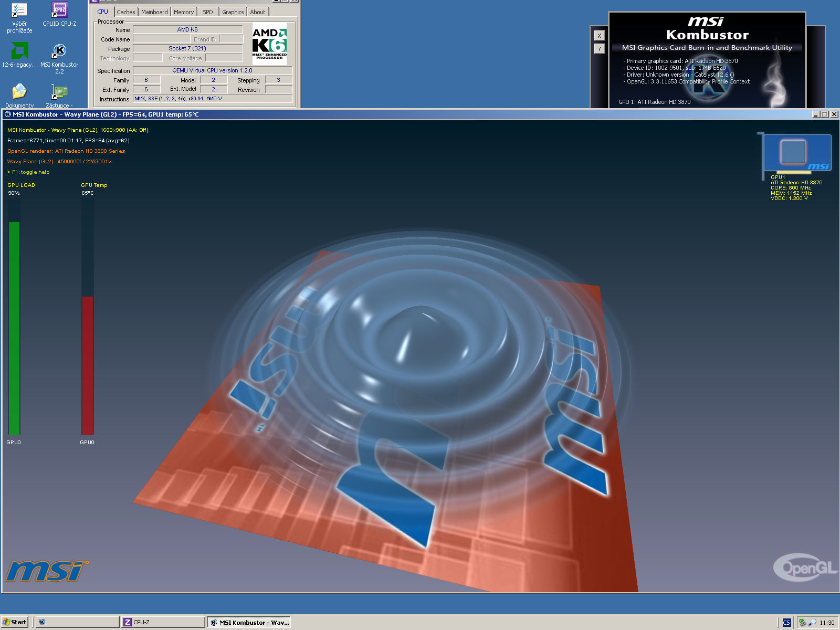
Task: Maximize the Kombustor Wavy Plane window
Action: [x=825, y=114]
